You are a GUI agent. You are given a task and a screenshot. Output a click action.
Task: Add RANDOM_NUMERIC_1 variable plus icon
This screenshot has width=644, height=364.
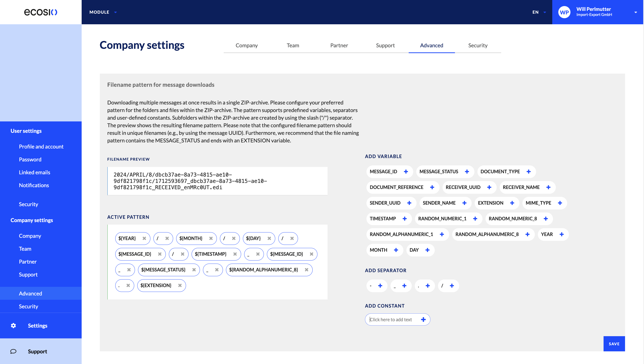[475, 219]
